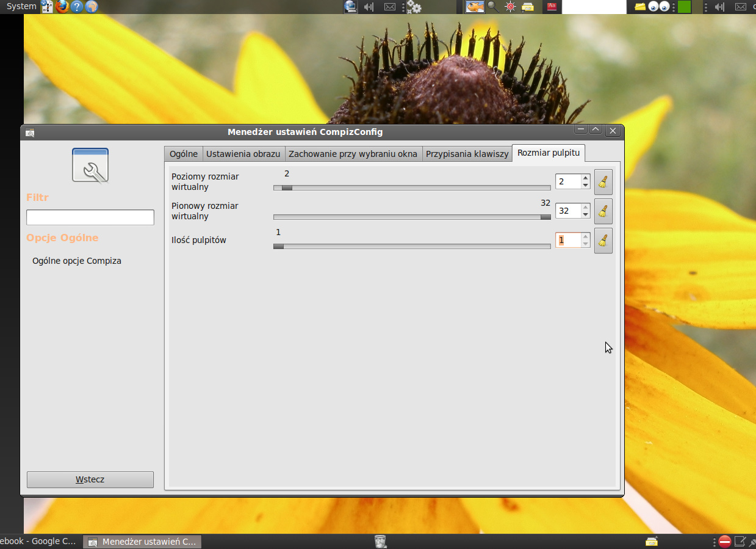The width and height of the screenshot is (756, 549).
Task: Go to the Przypisania klawiszy tab
Action: tap(467, 154)
